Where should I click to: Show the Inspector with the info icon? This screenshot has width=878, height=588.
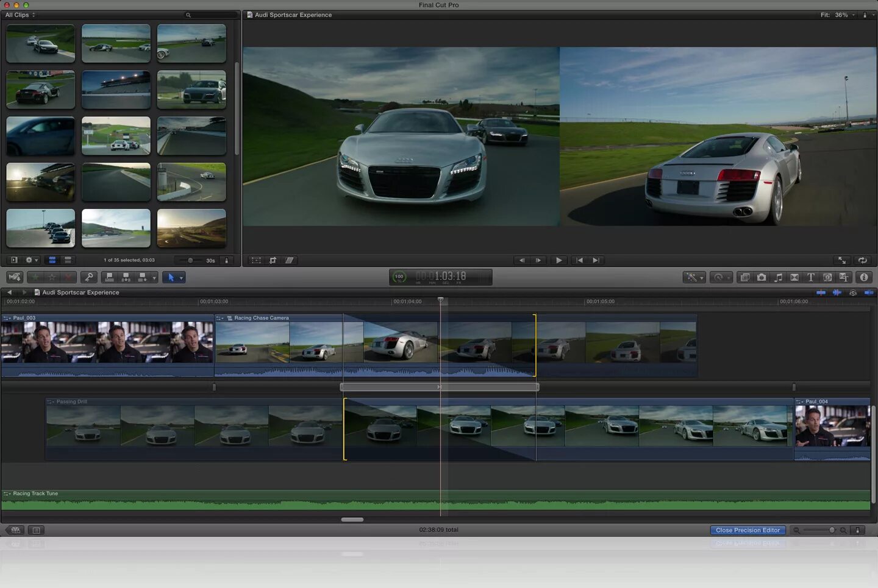click(x=863, y=277)
